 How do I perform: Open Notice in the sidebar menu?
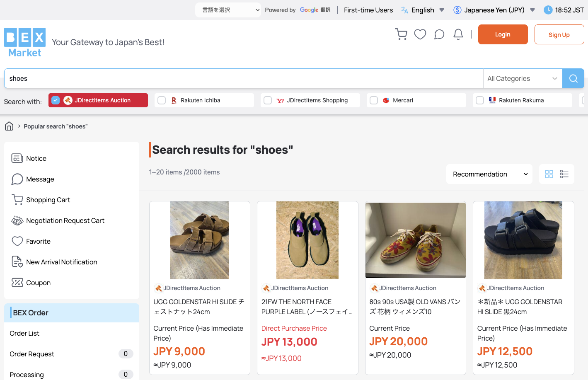click(x=36, y=158)
